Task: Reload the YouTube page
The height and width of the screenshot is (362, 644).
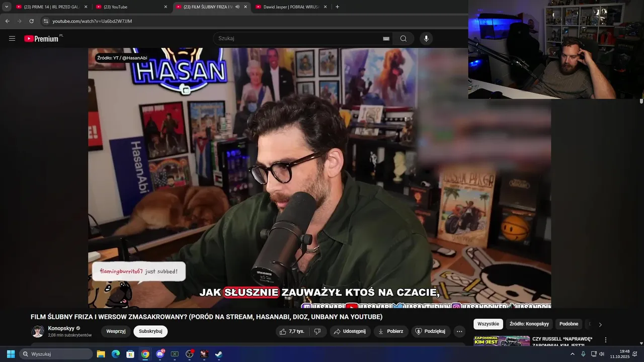Action: [31, 21]
